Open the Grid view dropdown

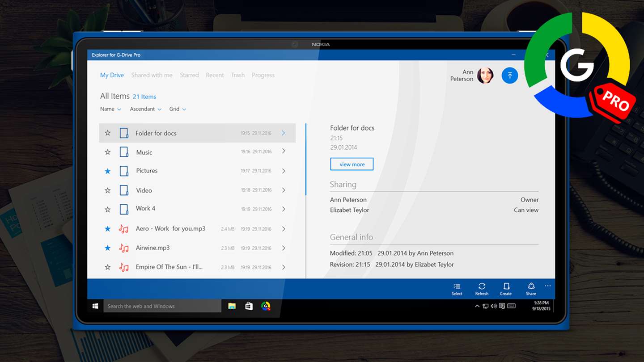click(x=178, y=109)
